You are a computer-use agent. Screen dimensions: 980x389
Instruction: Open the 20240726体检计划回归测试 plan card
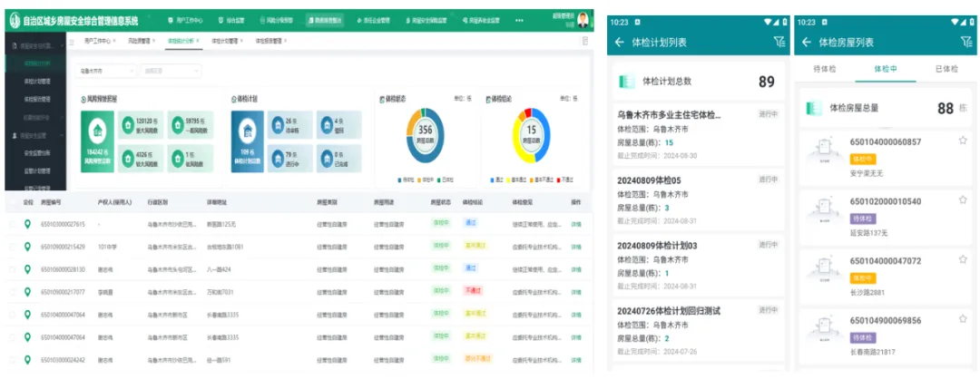[698, 330]
